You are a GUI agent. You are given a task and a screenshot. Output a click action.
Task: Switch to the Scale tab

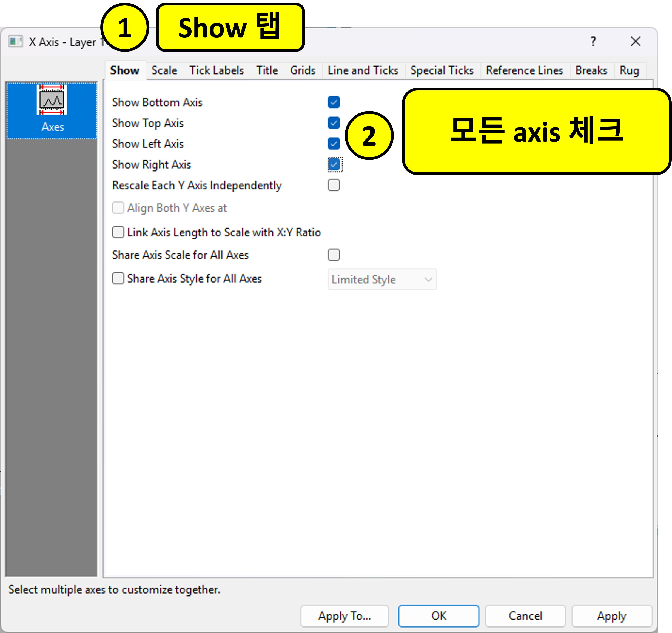[x=164, y=70]
